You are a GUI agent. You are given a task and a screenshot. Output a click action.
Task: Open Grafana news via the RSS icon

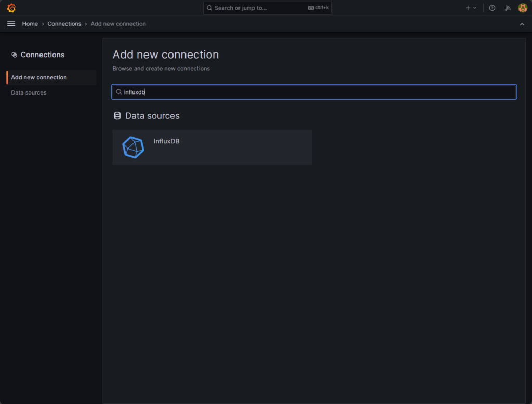(508, 8)
